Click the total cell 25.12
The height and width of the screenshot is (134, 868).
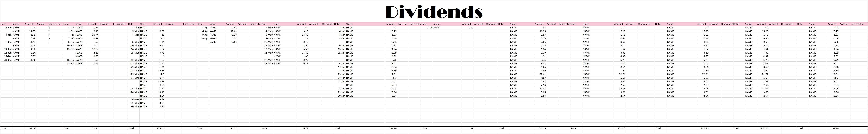coord(231,128)
